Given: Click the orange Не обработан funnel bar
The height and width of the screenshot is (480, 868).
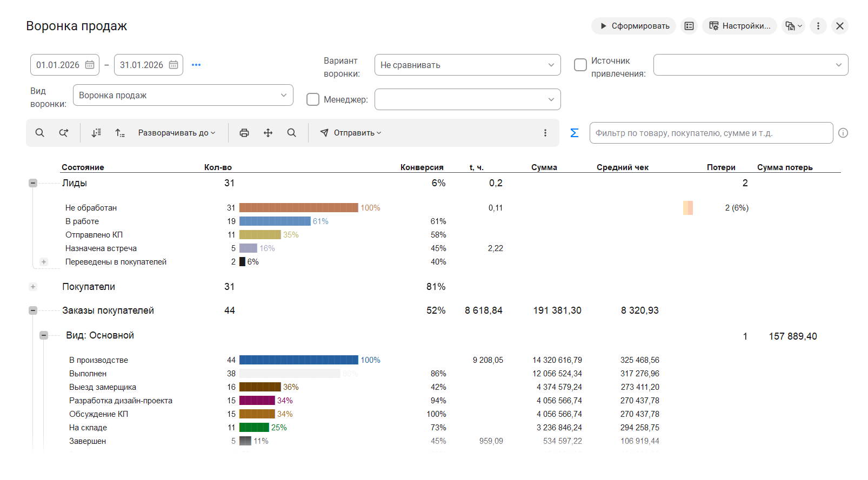Looking at the screenshot, I should click(298, 208).
